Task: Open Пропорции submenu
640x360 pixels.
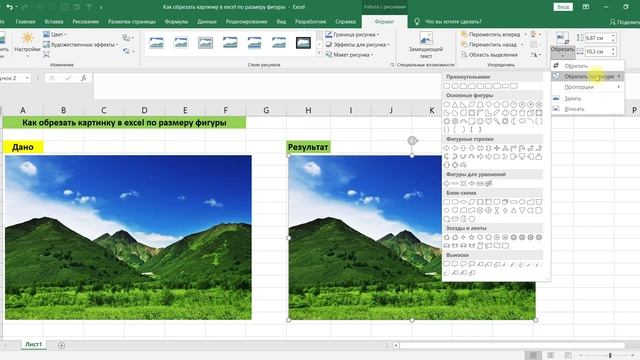Action: [x=587, y=87]
